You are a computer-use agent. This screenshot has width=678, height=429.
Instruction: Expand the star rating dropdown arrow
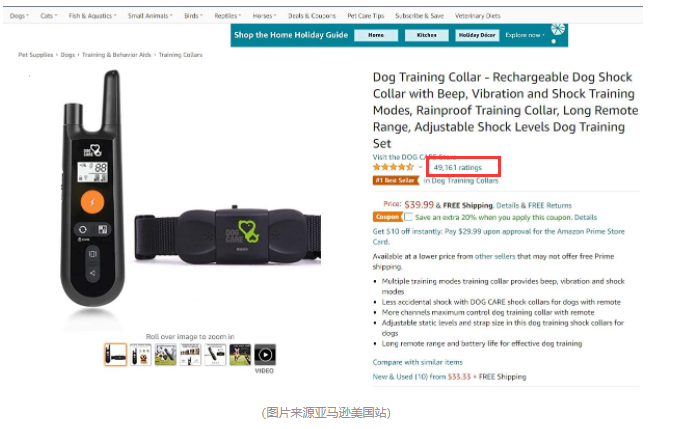[420, 167]
